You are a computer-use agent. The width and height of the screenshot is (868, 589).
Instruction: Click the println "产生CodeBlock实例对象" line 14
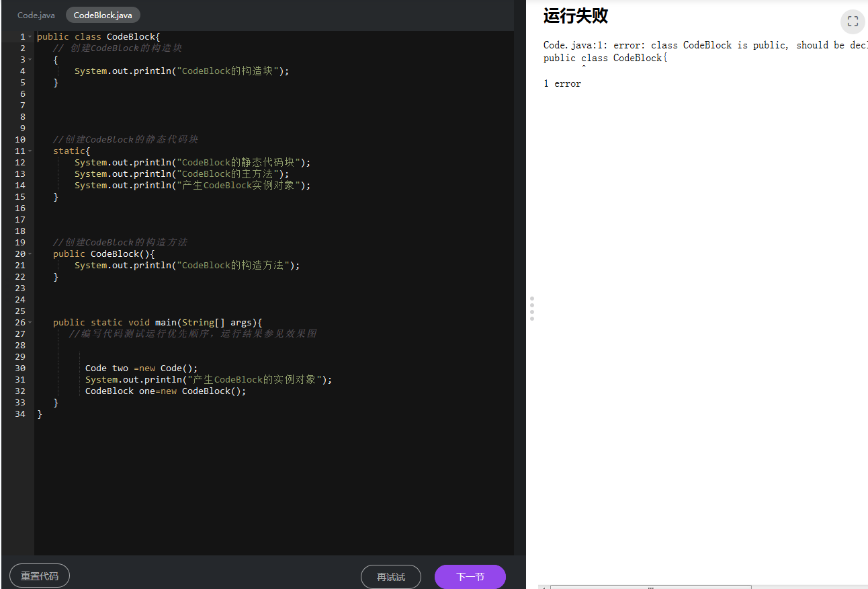click(x=193, y=186)
